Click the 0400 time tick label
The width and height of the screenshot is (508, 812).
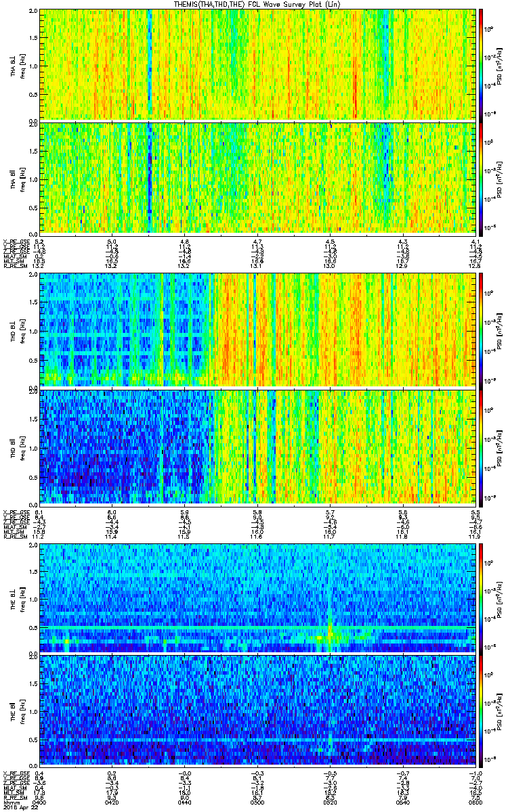pos(41,803)
